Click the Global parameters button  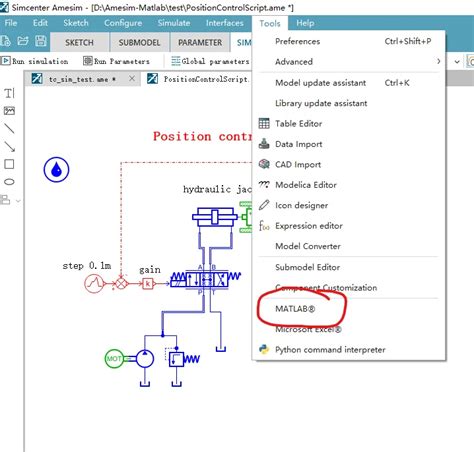(210, 61)
